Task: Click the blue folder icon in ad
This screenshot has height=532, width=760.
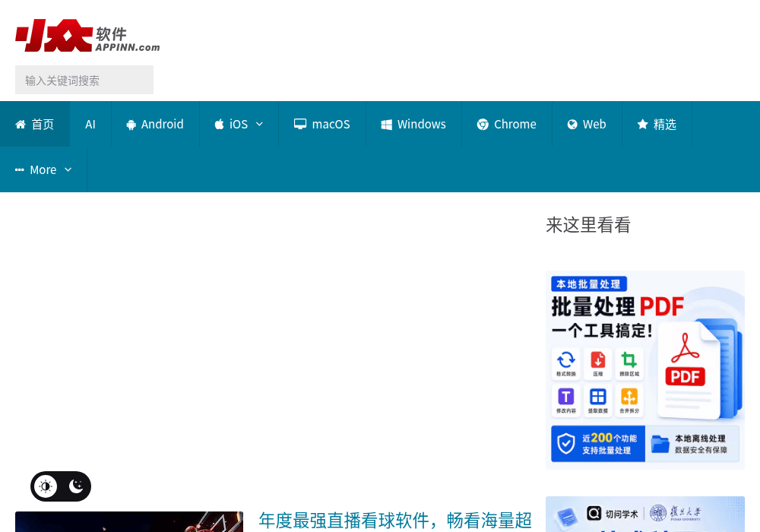Action: point(660,443)
